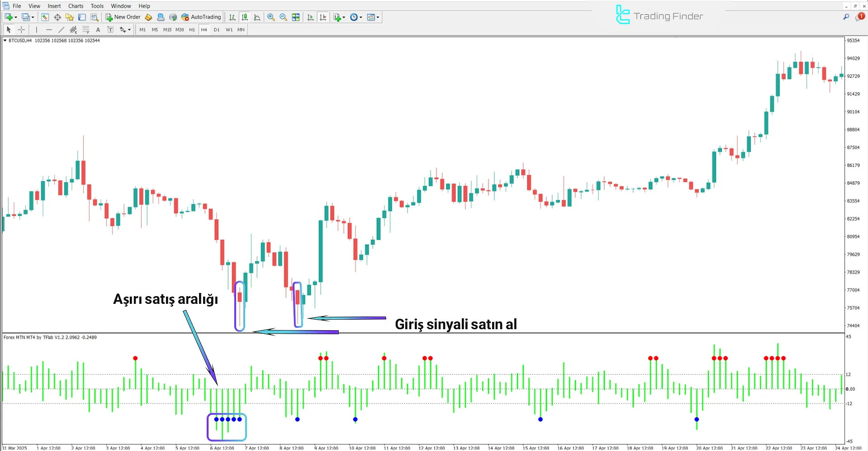Screen dimensions: 868x451
Task: Switch to the D1 timeframe
Action: [x=216, y=29]
